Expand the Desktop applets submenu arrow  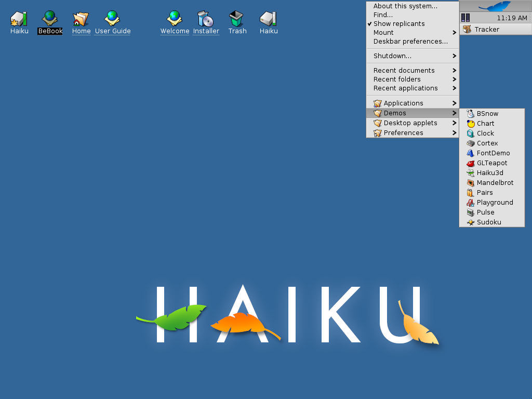pos(454,123)
